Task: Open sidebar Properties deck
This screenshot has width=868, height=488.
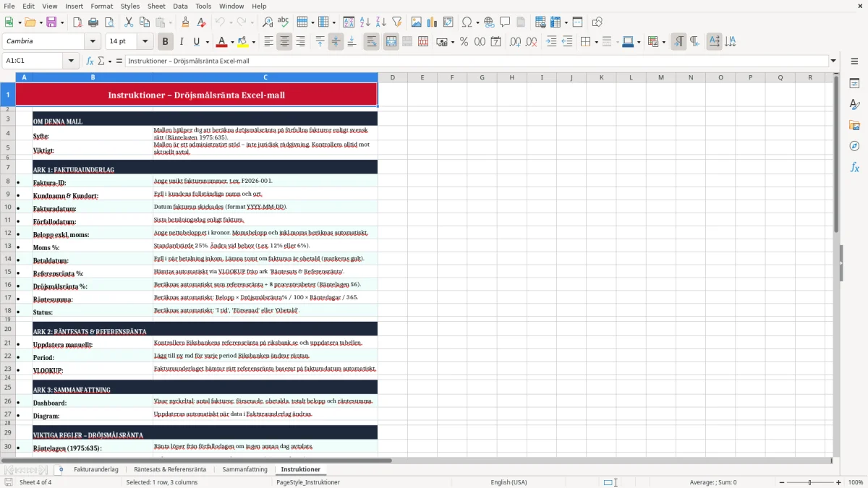Action: 854,83
